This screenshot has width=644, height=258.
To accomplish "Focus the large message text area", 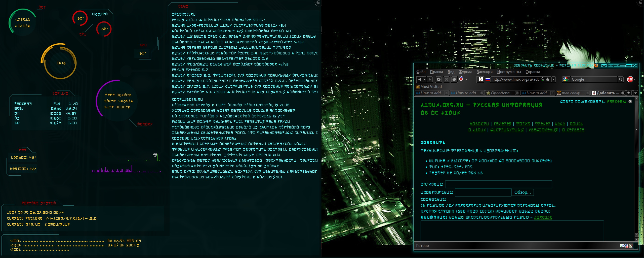I will (x=512, y=231).
